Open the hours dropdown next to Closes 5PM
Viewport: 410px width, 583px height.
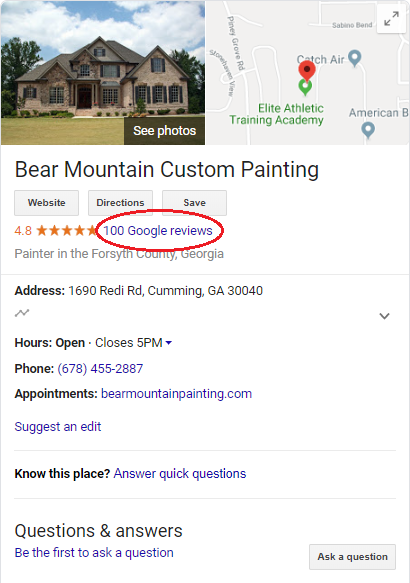point(169,343)
